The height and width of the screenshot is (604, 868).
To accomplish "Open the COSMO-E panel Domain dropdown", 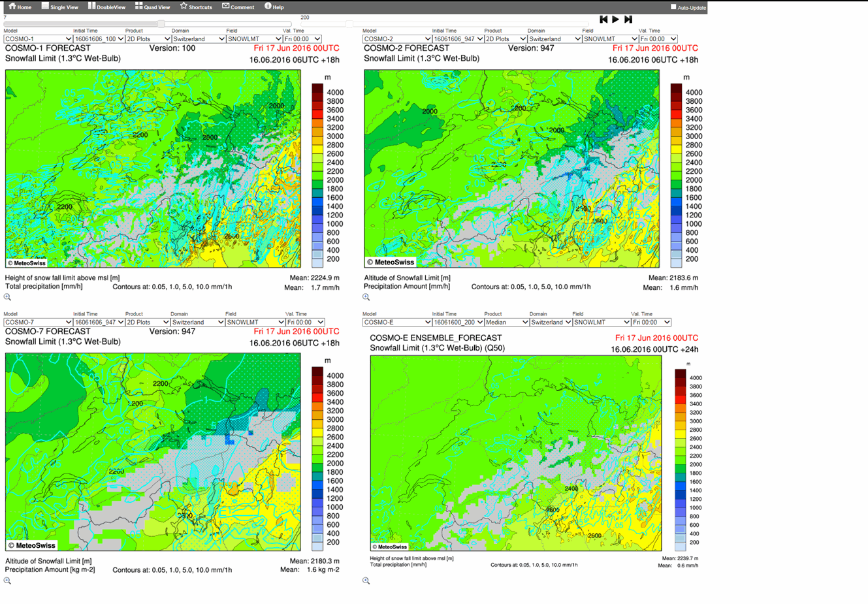I will (x=551, y=323).
